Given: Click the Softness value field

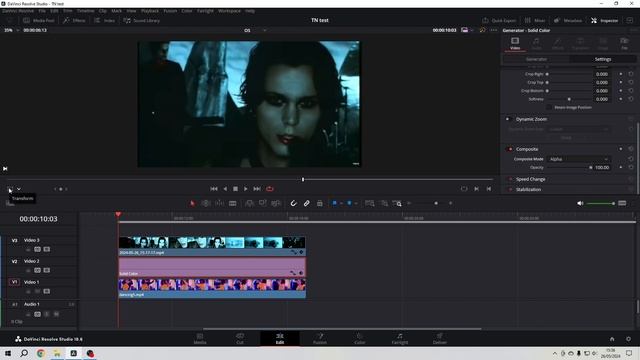Looking at the screenshot, I should [602, 99].
